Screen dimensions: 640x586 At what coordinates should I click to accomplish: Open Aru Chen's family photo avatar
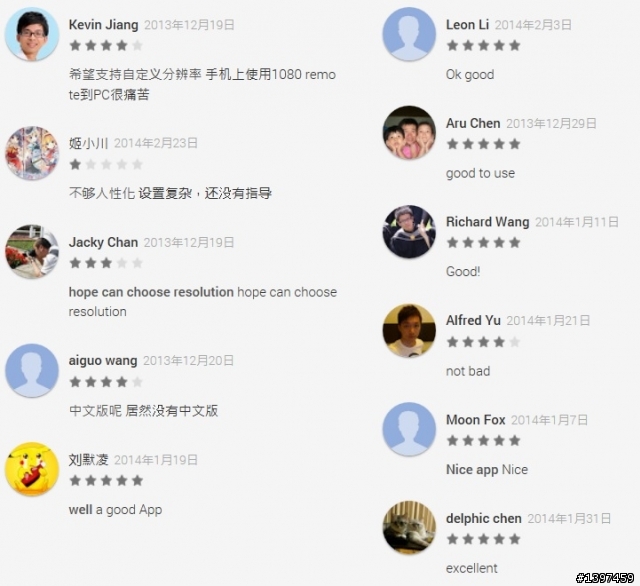click(409, 133)
